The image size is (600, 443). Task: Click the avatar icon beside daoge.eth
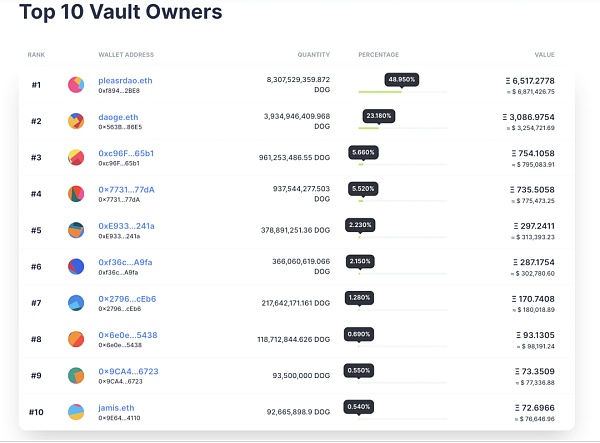pyautogui.click(x=76, y=121)
